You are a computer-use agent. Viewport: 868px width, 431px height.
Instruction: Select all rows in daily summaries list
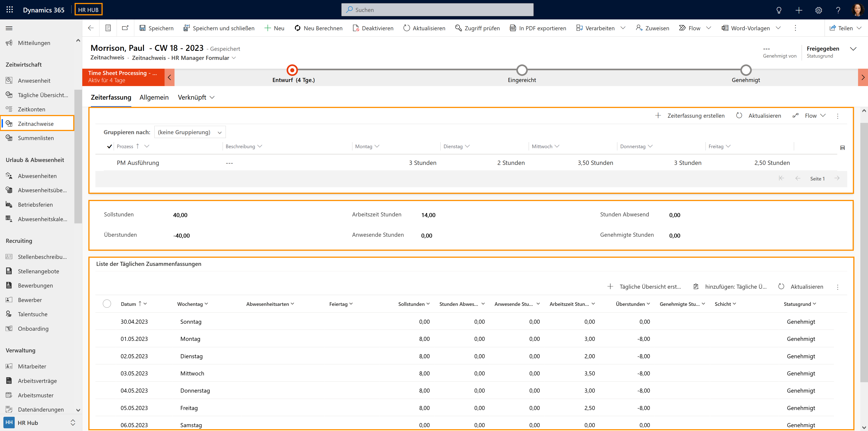[x=107, y=304]
